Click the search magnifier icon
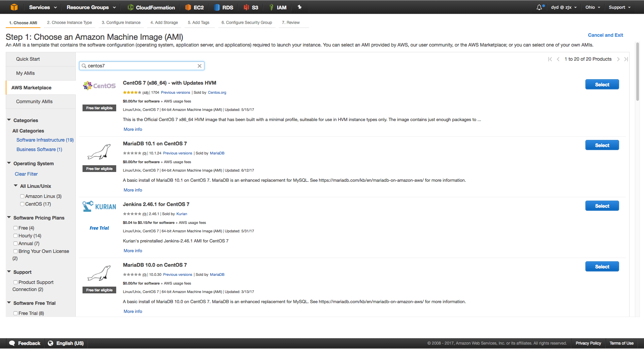 tap(84, 66)
